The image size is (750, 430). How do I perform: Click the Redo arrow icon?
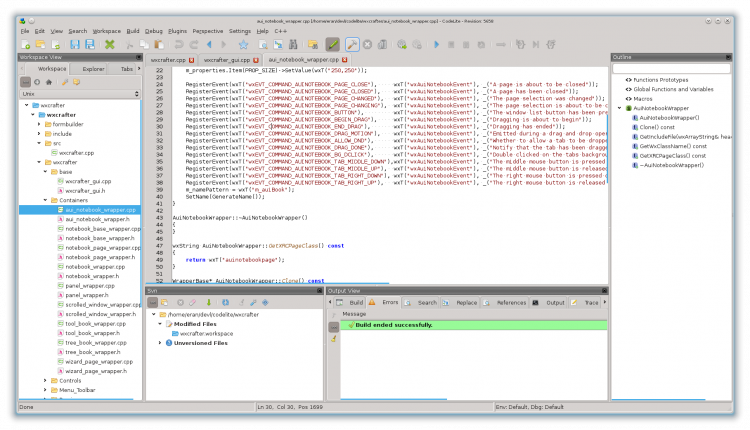(194, 44)
